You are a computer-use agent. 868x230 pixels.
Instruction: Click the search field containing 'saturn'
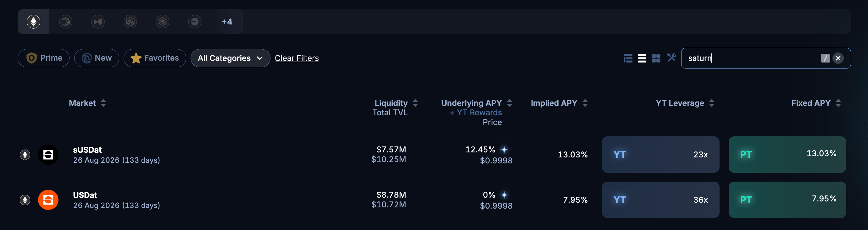[751, 58]
